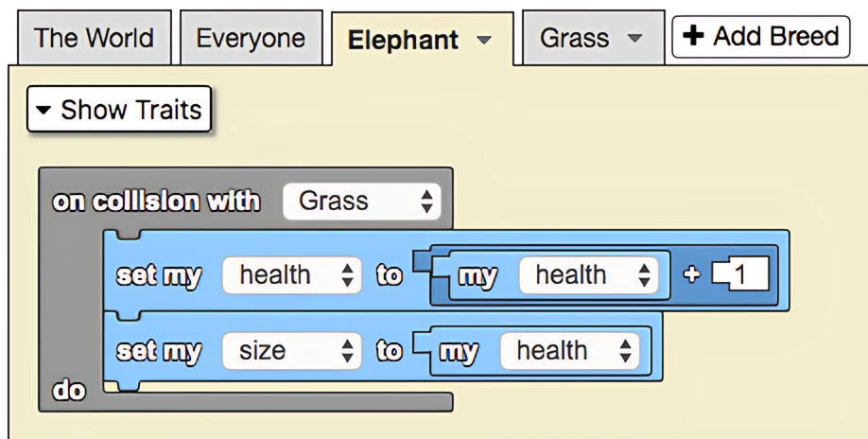Switch to The World tab
Screen dimensions: 868x439
[93, 39]
